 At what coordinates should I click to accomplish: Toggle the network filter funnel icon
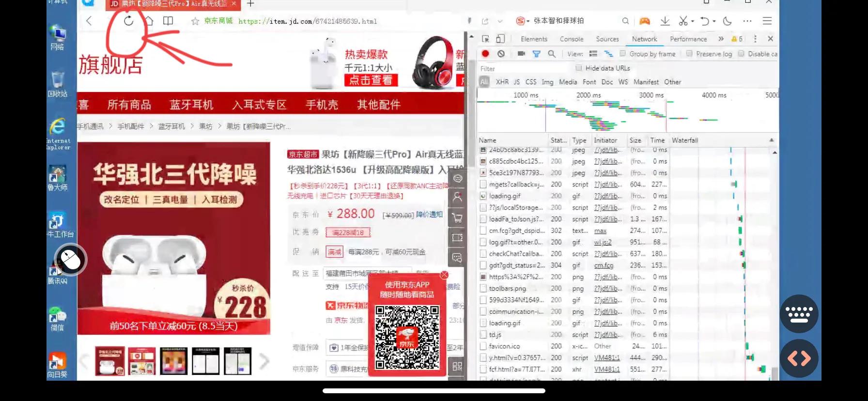point(536,54)
